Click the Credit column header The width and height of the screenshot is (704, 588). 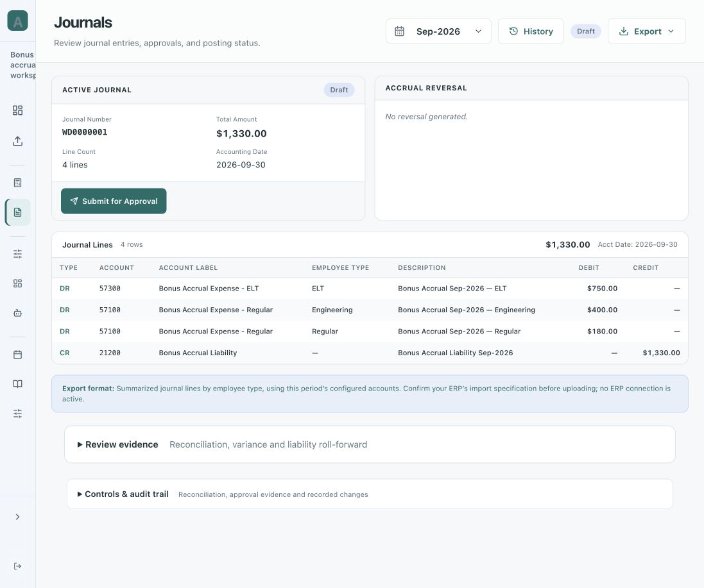click(x=646, y=268)
